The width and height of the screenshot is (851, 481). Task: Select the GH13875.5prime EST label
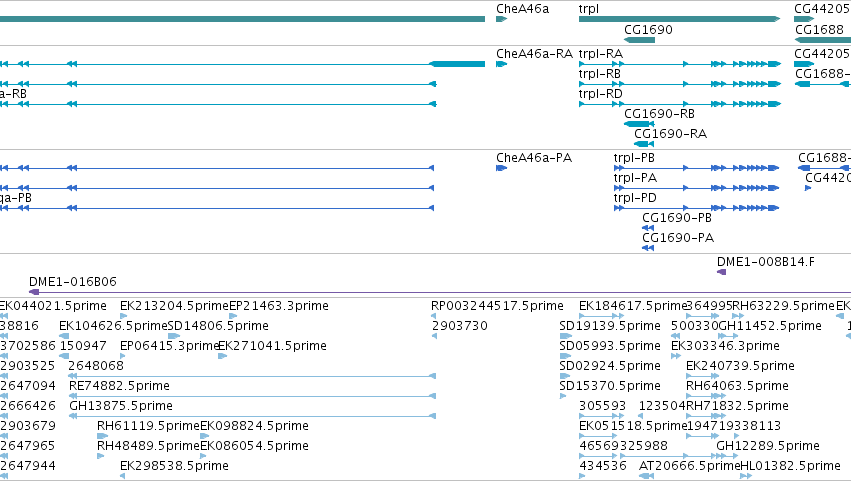point(121,406)
